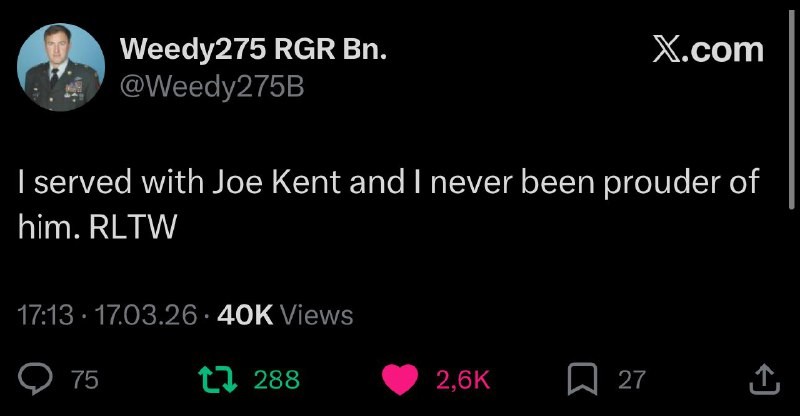Click the 27 bookmarks count
The image size is (800, 416).
click(x=631, y=380)
